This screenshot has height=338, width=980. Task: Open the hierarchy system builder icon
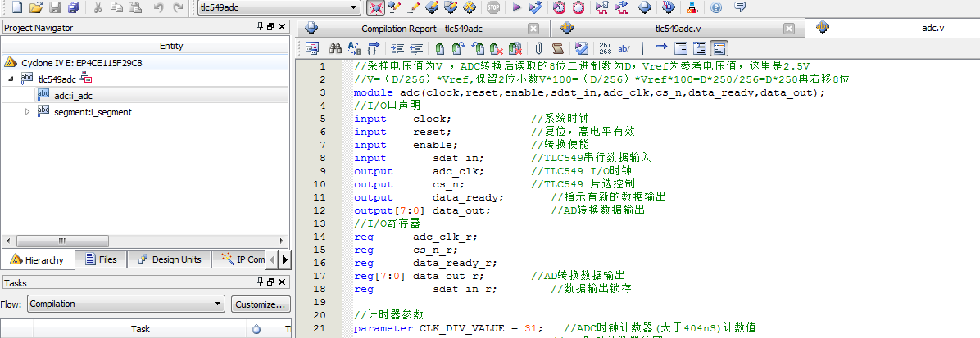tap(692, 7)
